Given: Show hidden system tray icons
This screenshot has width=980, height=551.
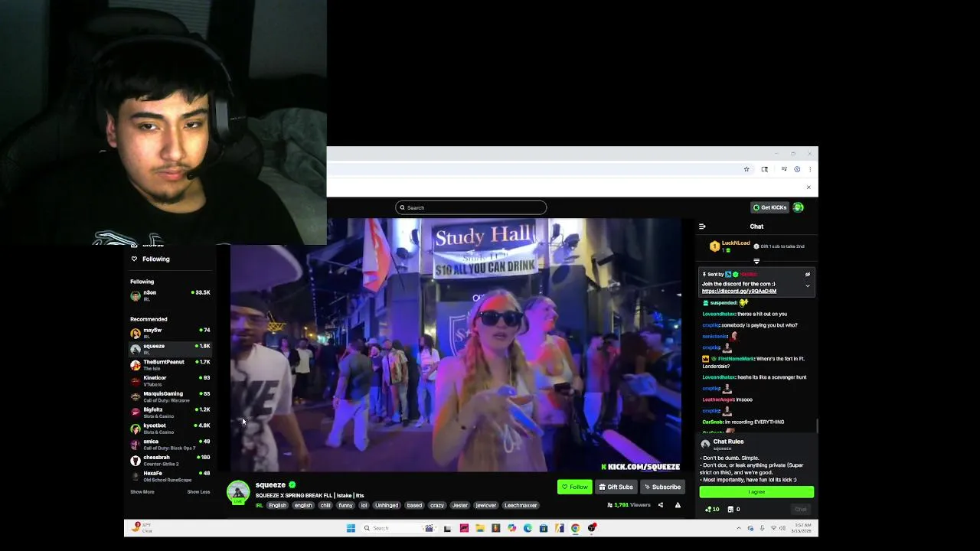Looking at the screenshot, I should pos(739,528).
